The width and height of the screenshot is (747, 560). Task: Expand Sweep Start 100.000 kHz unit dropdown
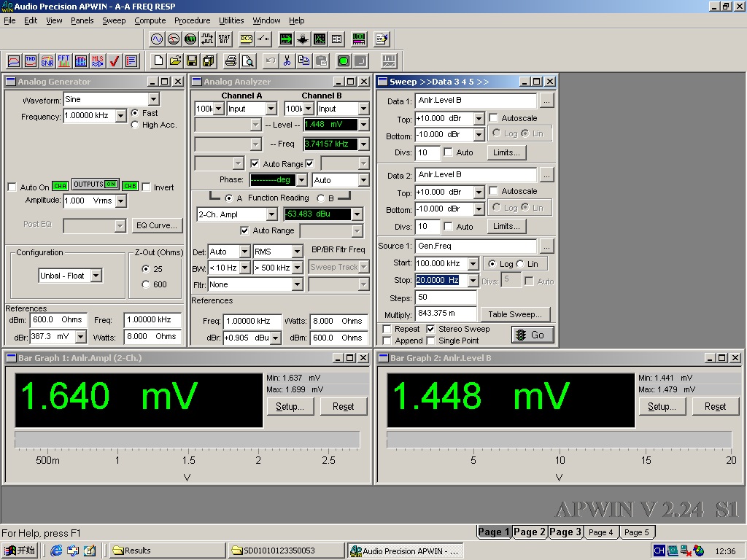click(x=473, y=263)
